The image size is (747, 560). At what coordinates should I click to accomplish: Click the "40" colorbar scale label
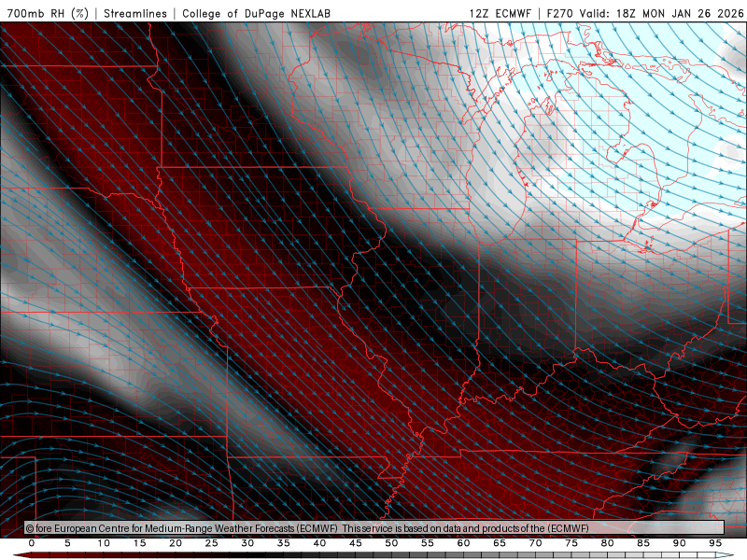tap(319, 543)
